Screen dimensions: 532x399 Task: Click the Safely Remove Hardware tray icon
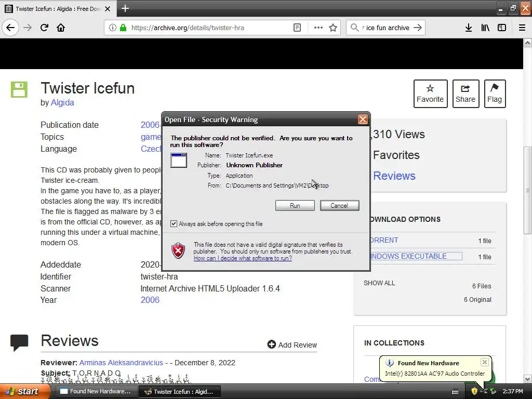pos(493,392)
